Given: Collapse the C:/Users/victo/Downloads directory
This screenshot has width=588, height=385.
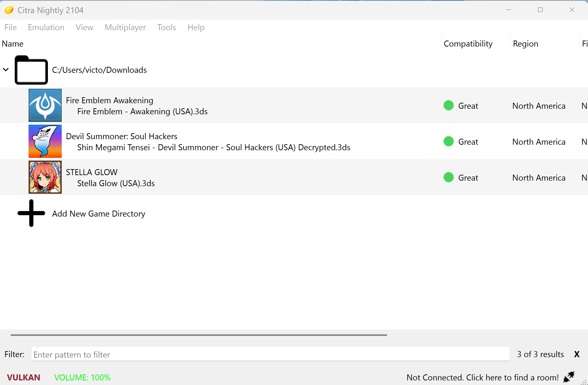Looking at the screenshot, I should click(x=6, y=70).
